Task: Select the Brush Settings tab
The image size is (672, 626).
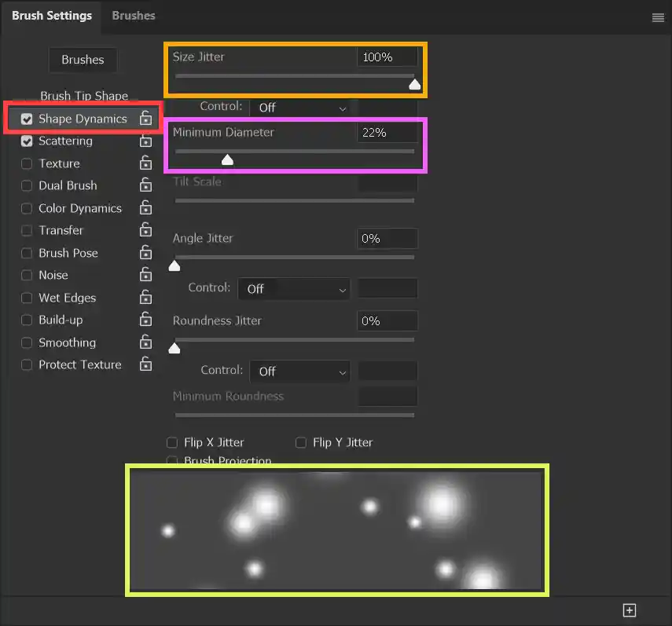Action: point(51,16)
